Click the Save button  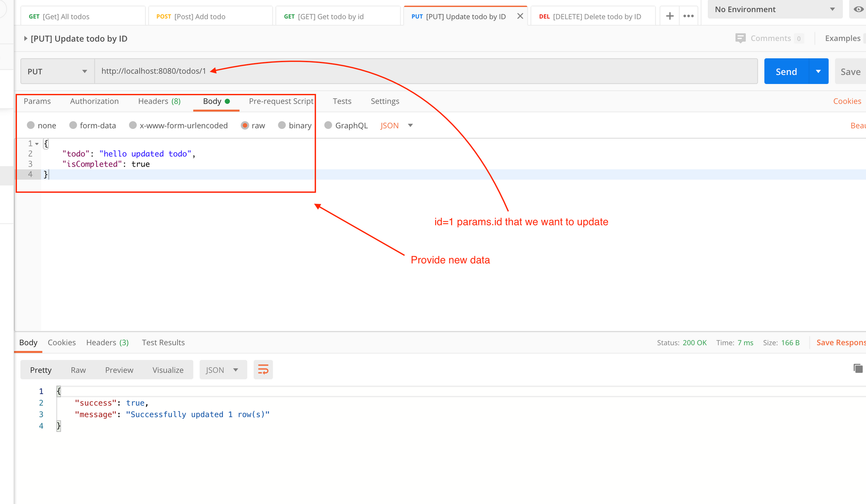click(850, 71)
